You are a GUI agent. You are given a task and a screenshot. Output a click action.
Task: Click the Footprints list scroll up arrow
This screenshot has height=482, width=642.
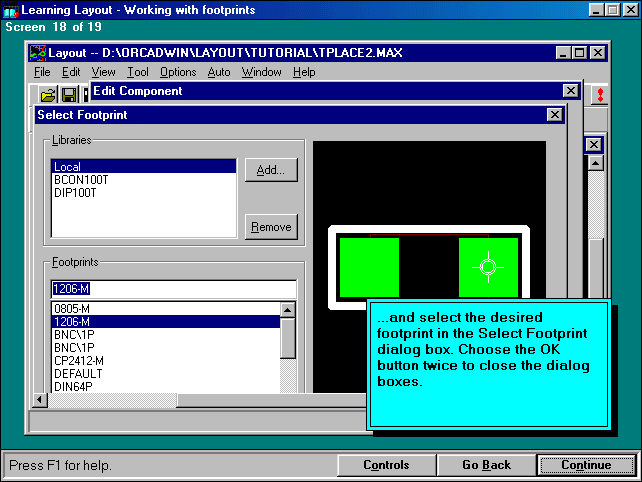(x=288, y=311)
